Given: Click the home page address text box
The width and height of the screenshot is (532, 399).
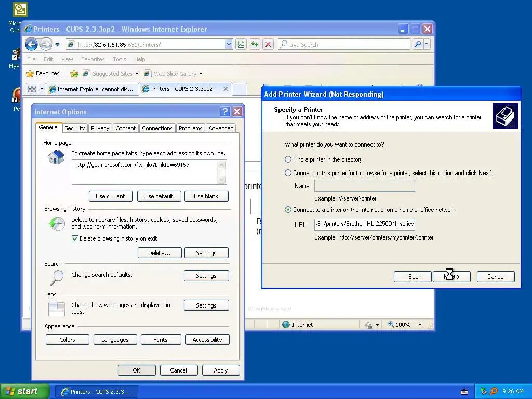Looking at the screenshot, I should tap(144, 172).
